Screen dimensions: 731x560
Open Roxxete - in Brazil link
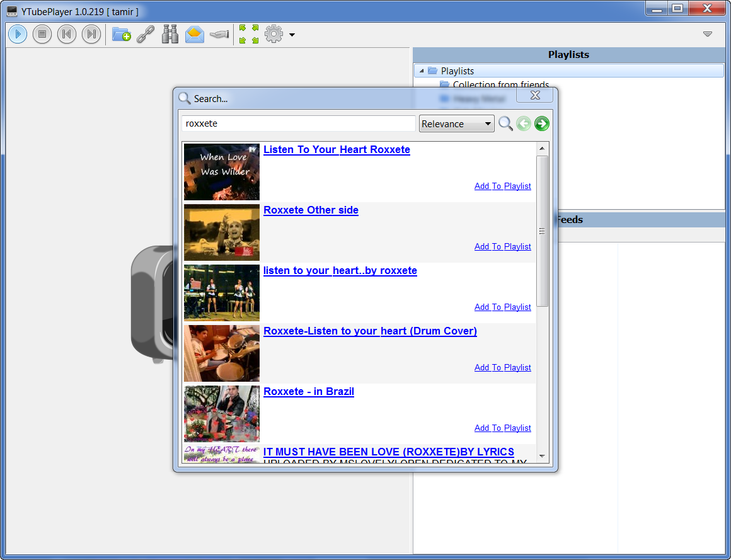tap(309, 391)
